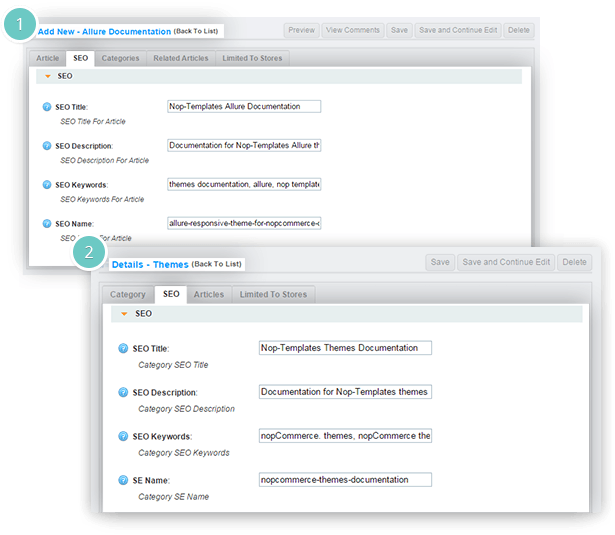
Task: Focus the SE Name input field
Action: 345,480
